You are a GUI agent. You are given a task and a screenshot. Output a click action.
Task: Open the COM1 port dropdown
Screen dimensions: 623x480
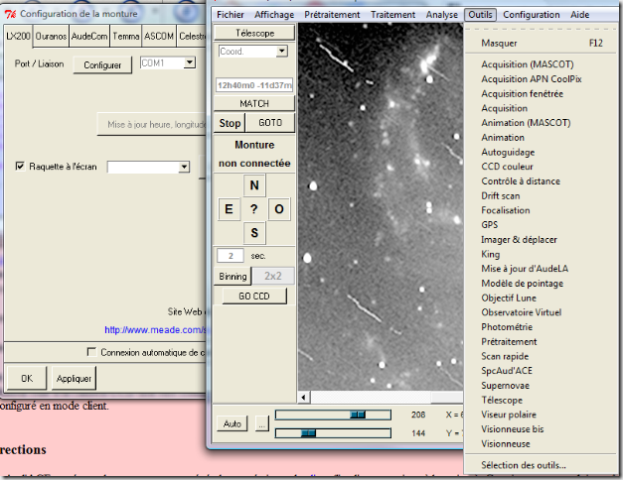pos(188,64)
